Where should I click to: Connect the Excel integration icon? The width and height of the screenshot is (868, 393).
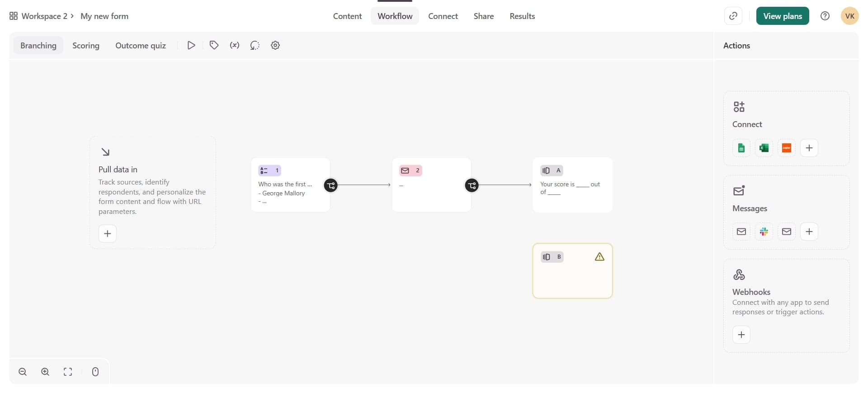pos(764,148)
